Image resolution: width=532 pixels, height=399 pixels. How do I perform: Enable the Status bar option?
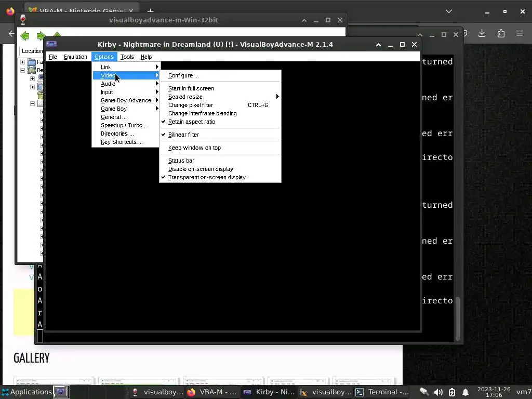pyautogui.click(x=220, y=161)
